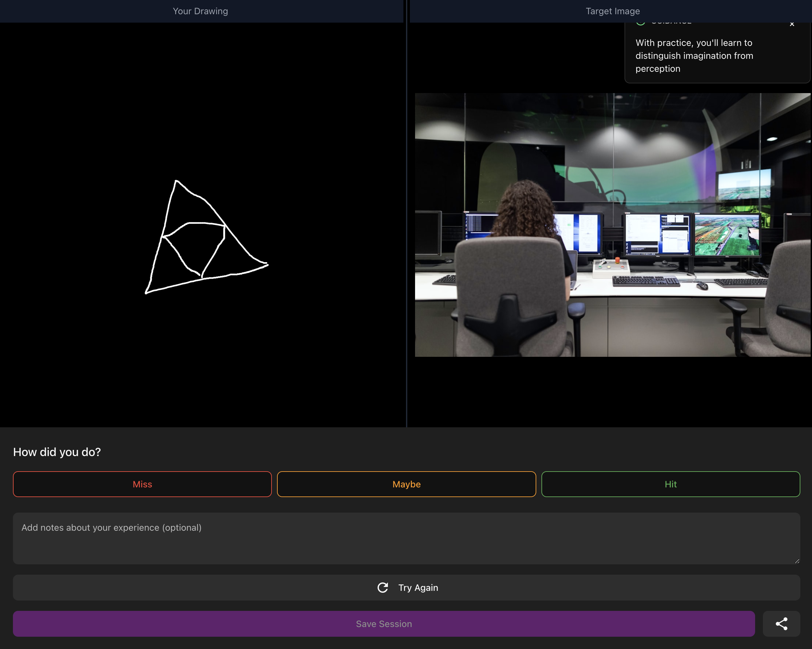Close the guidance popup
812x649 pixels.
[x=792, y=24]
